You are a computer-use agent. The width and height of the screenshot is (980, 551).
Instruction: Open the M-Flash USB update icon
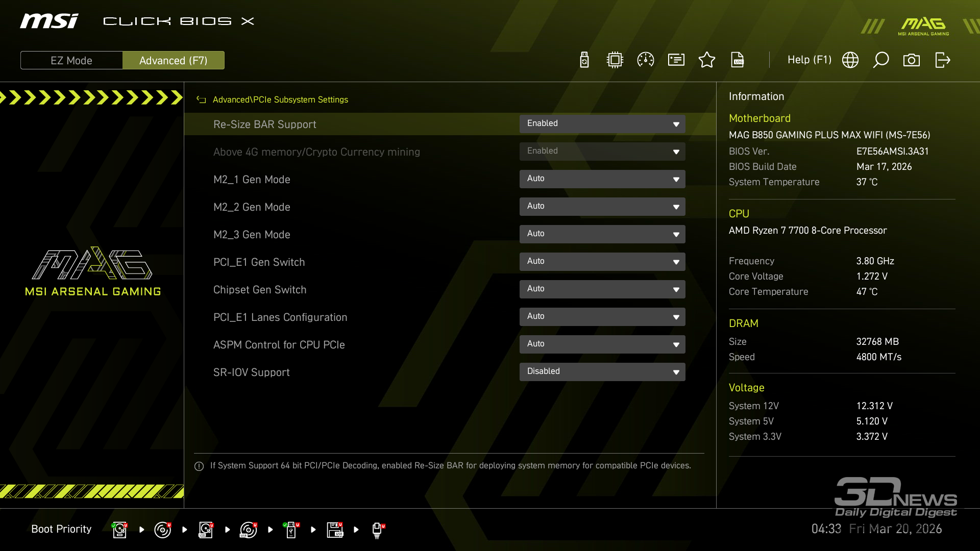click(584, 60)
